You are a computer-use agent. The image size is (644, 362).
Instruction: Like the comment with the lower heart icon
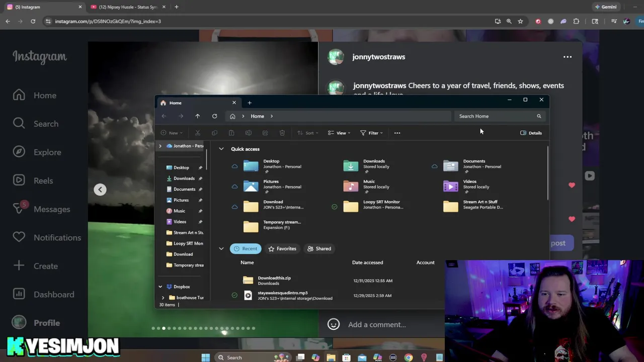point(572,219)
